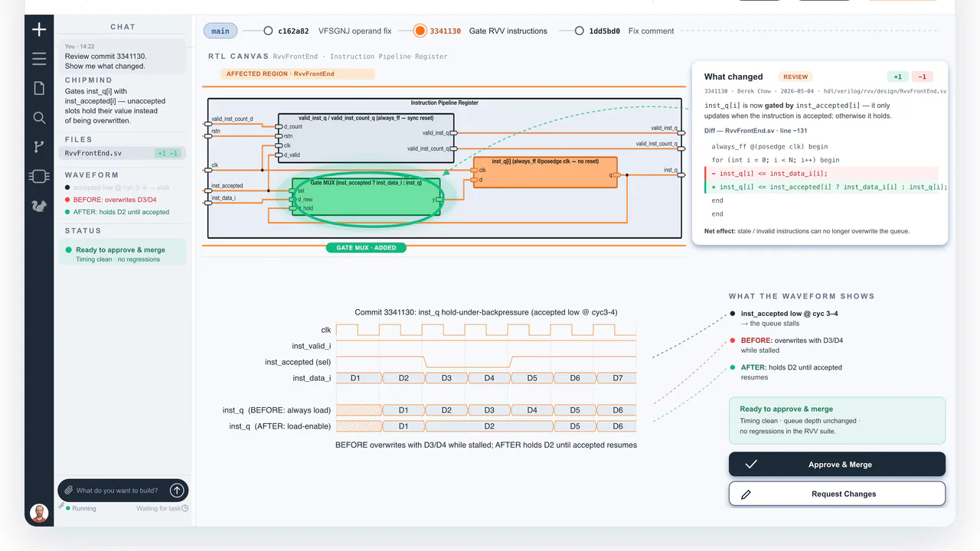Image resolution: width=980 pixels, height=551 pixels.
Task: Open the user avatar at bottom left
Action: pos(39,513)
